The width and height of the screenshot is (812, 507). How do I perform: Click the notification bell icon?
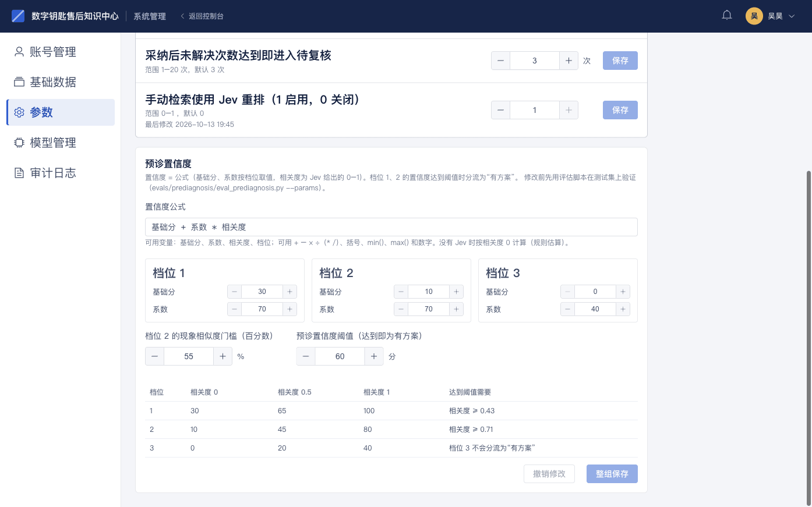727,16
